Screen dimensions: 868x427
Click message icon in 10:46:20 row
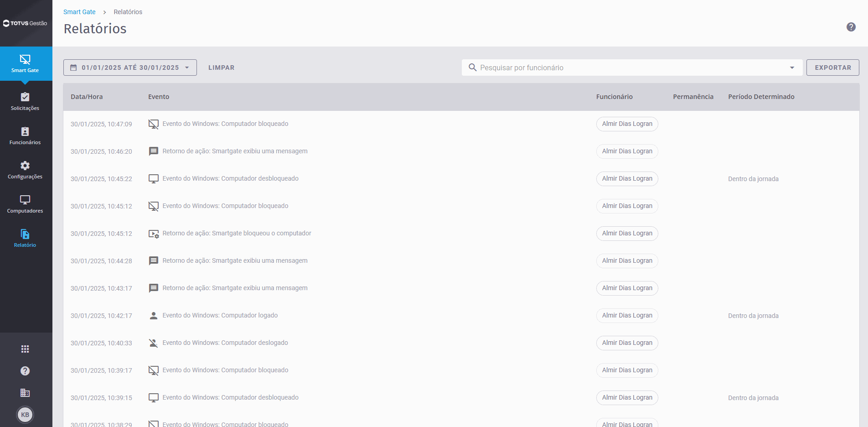(x=154, y=151)
